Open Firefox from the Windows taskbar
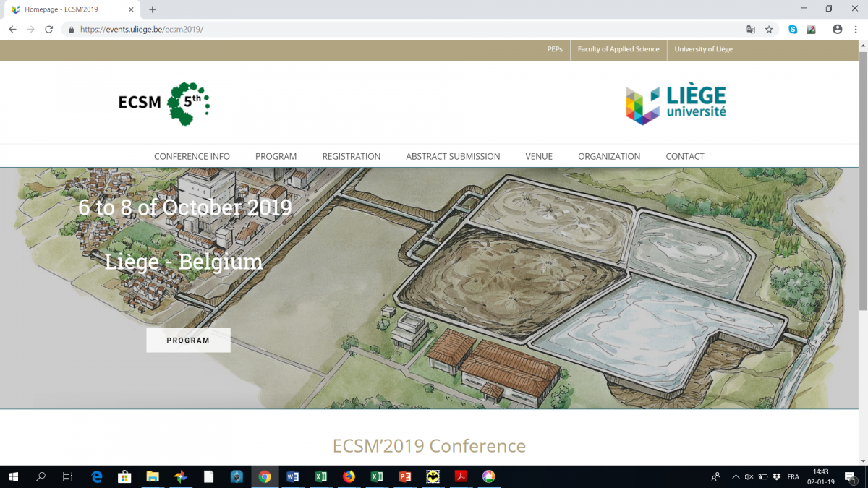 coord(349,476)
